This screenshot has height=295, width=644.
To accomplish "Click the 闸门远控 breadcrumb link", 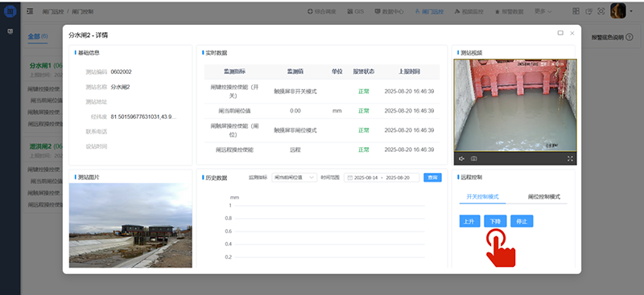I will tap(53, 11).
